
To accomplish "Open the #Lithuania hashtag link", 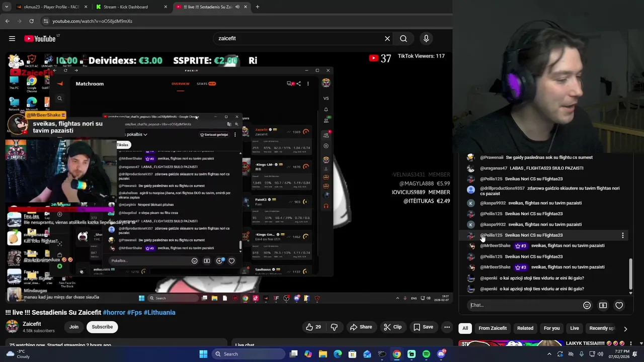I will (159, 312).
